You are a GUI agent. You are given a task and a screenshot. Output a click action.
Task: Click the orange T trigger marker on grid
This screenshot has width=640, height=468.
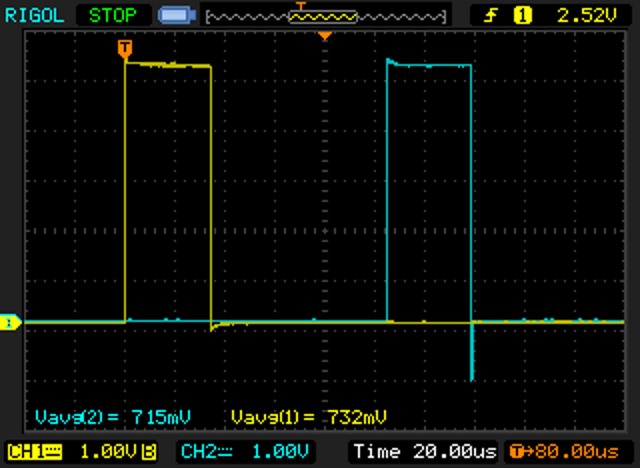click(124, 47)
